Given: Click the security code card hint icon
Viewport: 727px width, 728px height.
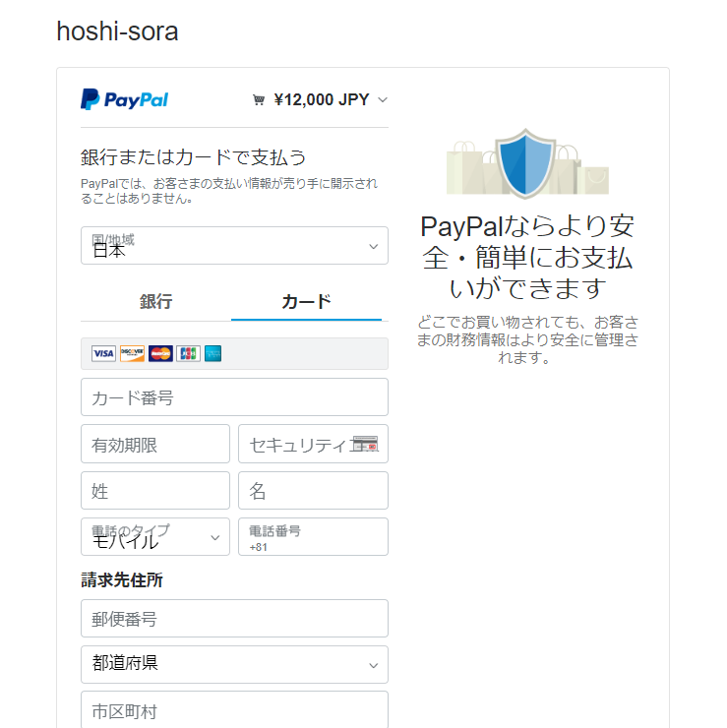Looking at the screenshot, I should [x=365, y=444].
